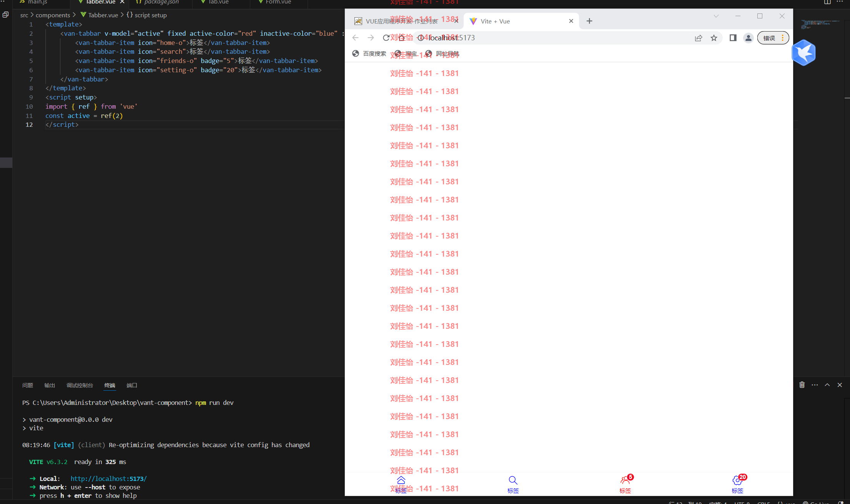The image size is (850, 504).
Task: Click the home tabbar icon in the page
Action: (401, 480)
